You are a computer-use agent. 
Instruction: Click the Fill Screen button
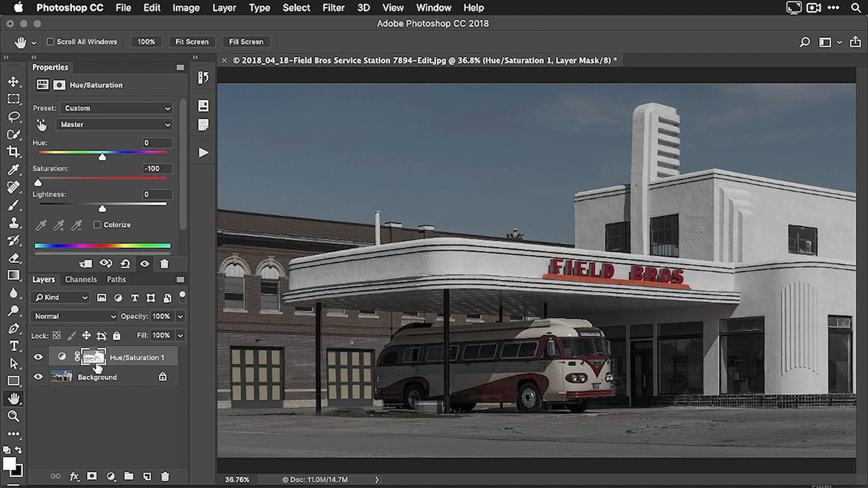click(x=246, y=42)
